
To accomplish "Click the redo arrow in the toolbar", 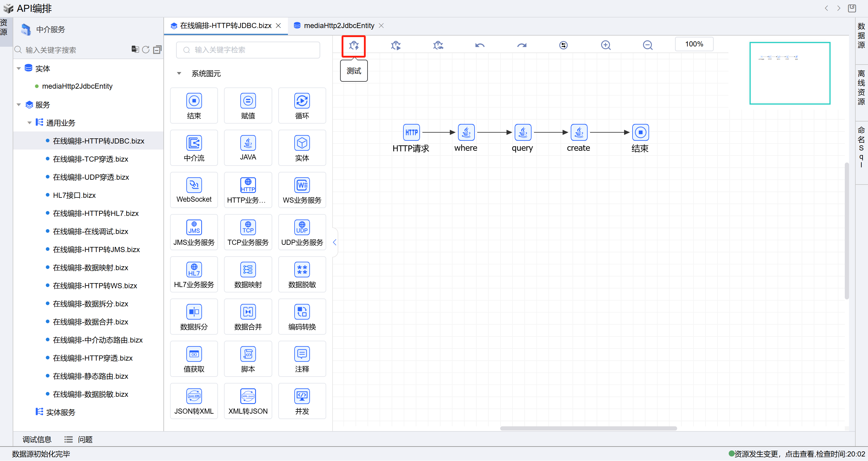I will 522,45.
